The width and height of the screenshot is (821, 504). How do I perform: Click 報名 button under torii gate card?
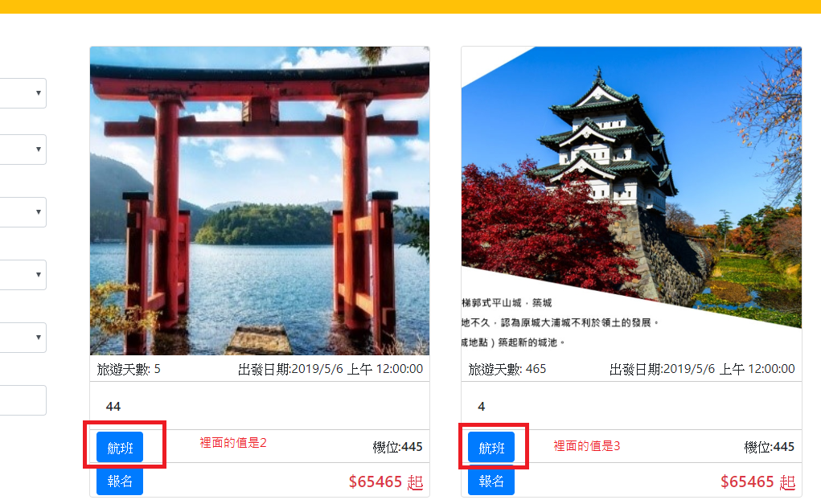[x=119, y=481]
